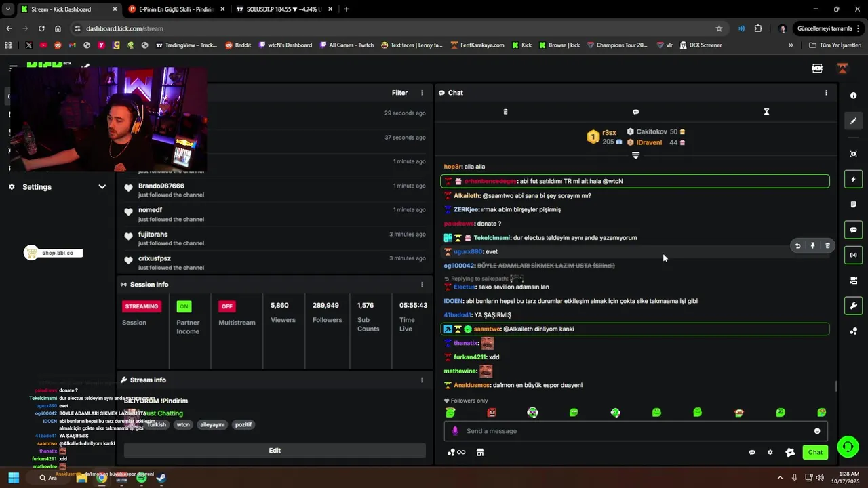
Task: Open Windows Start menu
Action: click(x=13, y=478)
